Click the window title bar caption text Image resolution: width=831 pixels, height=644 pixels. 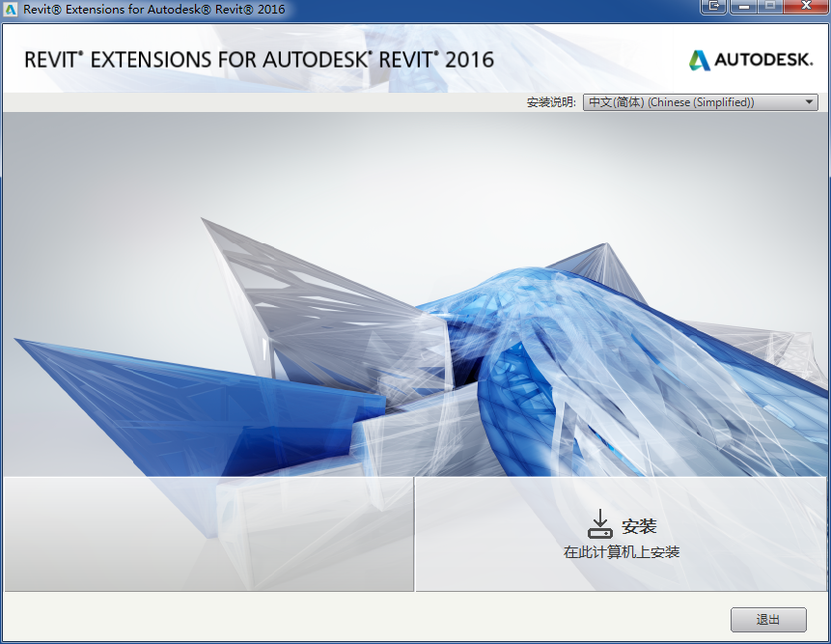[154, 9]
